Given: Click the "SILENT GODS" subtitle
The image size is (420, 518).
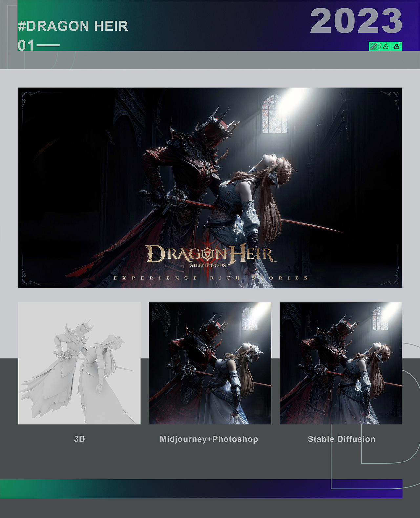Looking at the screenshot, I should pos(208,265).
